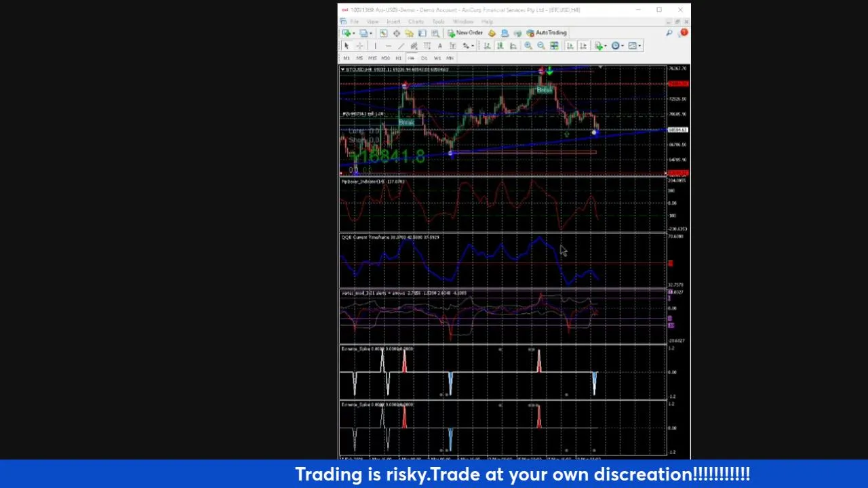Image resolution: width=868 pixels, height=488 pixels.
Task: Click the signals cloud icon
Action: pyautogui.click(x=518, y=33)
